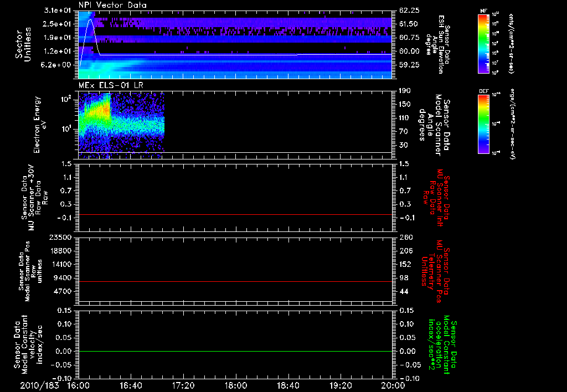Image resolution: width=567 pixels, height=392 pixels.
Task: Click the 19:20 time axis label
Action: (x=341, y=385)
